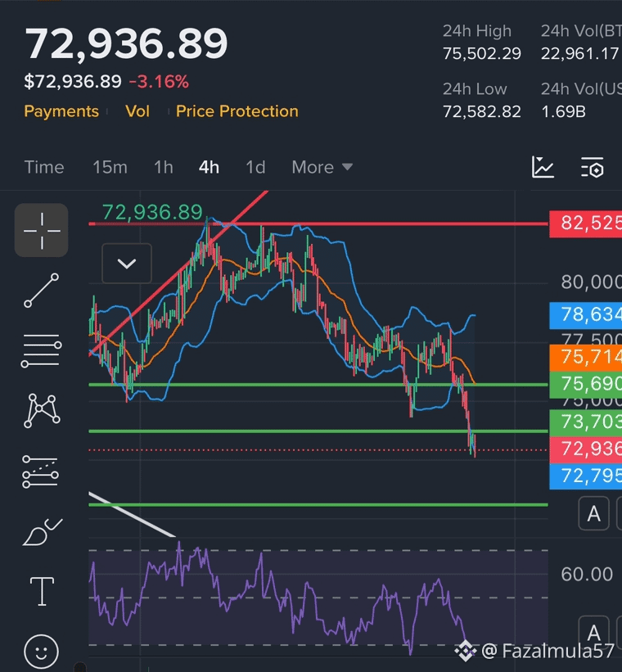Click the 24h Low label
The width and height of the screenshot is (622, 672).
[x=475, y=89]
